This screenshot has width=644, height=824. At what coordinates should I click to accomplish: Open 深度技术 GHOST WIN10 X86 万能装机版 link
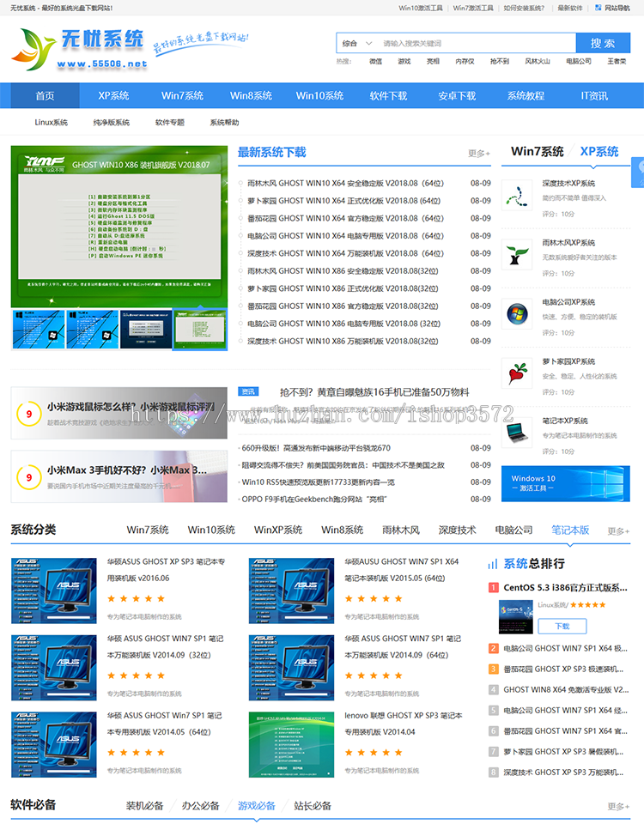click(x=343, y=341)
